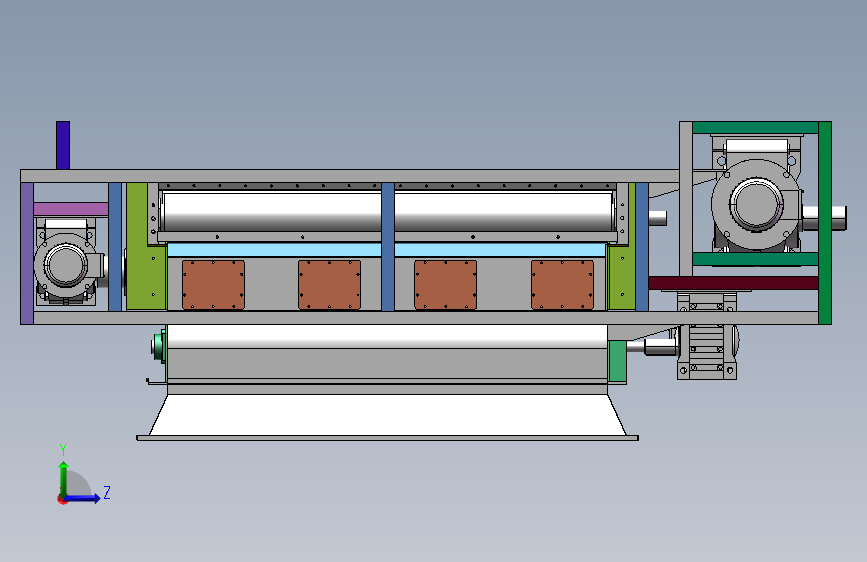Pick the dark green right vertical frame bar
The image size is (867, 562).
[x=825, y=223]
